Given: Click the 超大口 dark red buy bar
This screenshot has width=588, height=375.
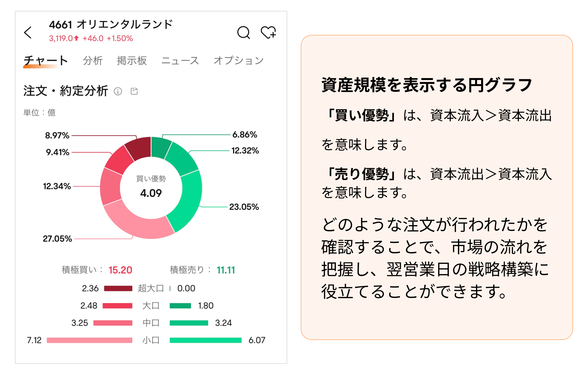Looking at the screenshot, I should [x=118, y=289].
